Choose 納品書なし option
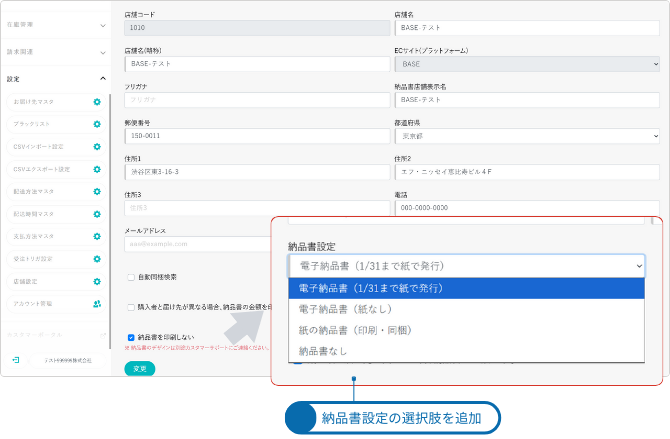Image resolution: width=670 pixels, height=439 pixels. [466, 351]
